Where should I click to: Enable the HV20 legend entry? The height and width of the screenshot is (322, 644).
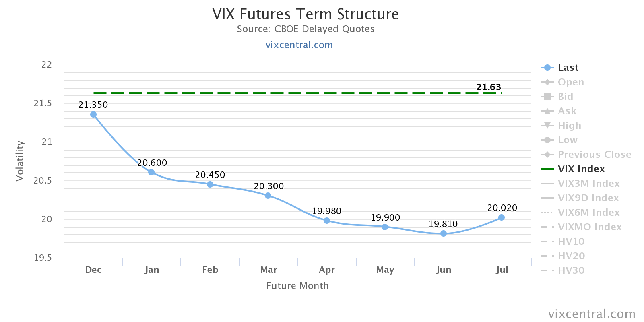click(571, 256)
